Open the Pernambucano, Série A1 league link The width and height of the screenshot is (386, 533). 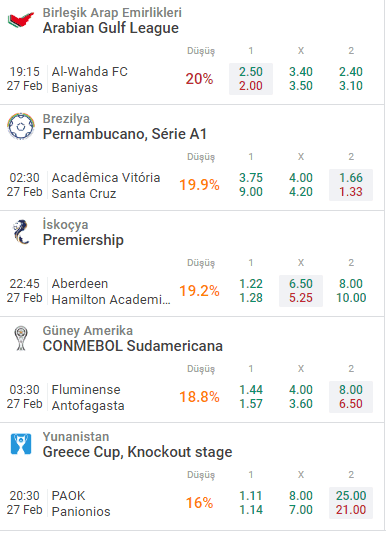click(x=125, y=134)
